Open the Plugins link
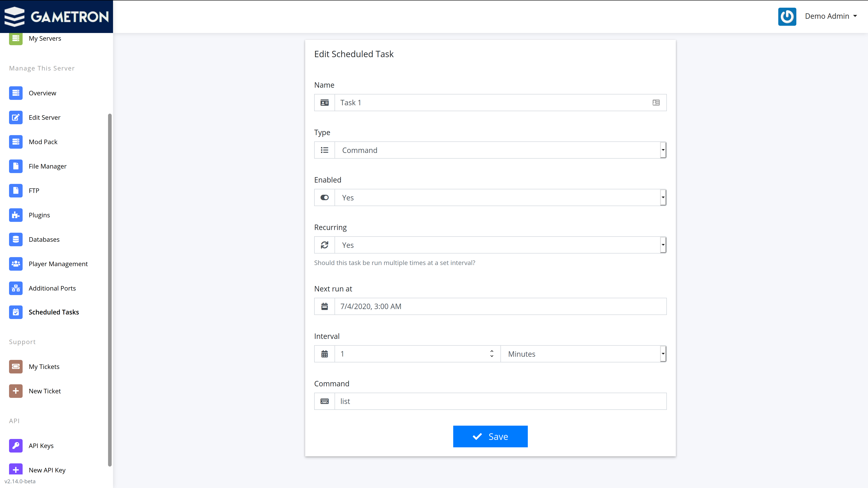 click(x=39, y=215)
